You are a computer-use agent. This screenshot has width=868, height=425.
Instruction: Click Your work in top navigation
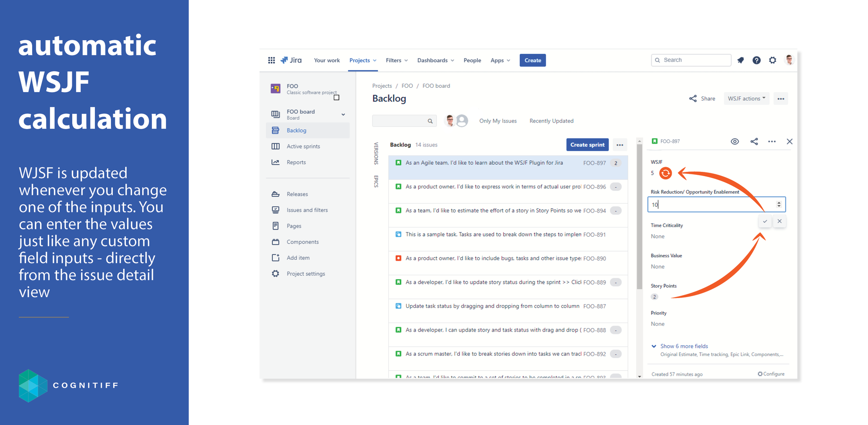pyautogui.click(x=327, y=60)
